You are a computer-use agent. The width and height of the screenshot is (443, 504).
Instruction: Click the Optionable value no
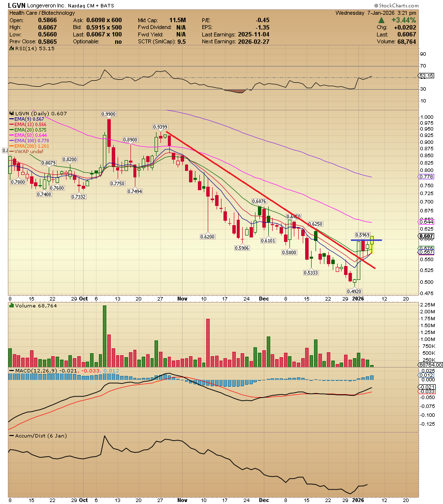tap(118, 42)
